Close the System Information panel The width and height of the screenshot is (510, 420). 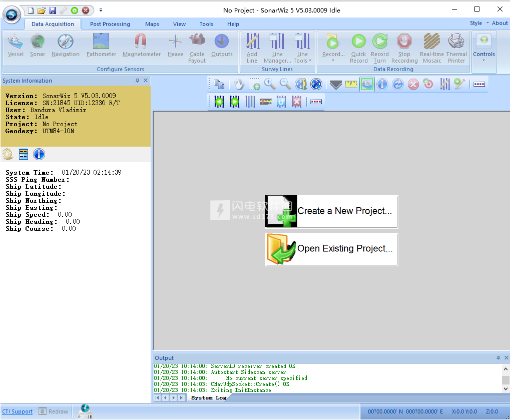click(146, 81)
